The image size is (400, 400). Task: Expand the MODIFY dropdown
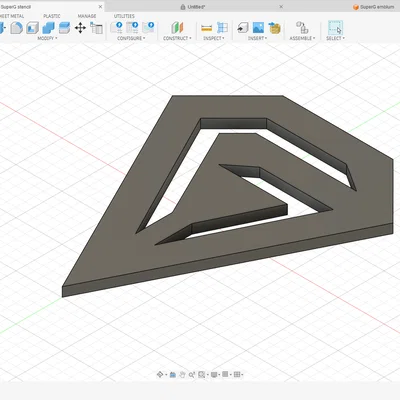click(x=47, y=38)
